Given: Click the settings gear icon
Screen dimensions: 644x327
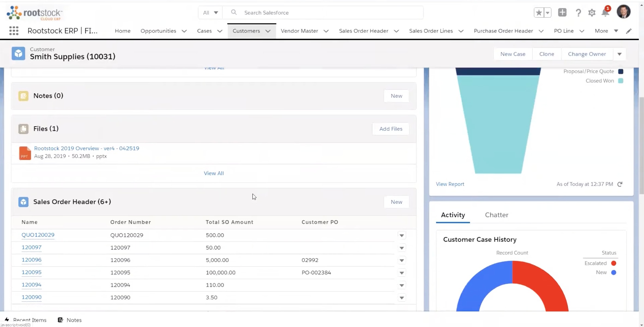Looking at the screenshot, I should click(592, 13).
